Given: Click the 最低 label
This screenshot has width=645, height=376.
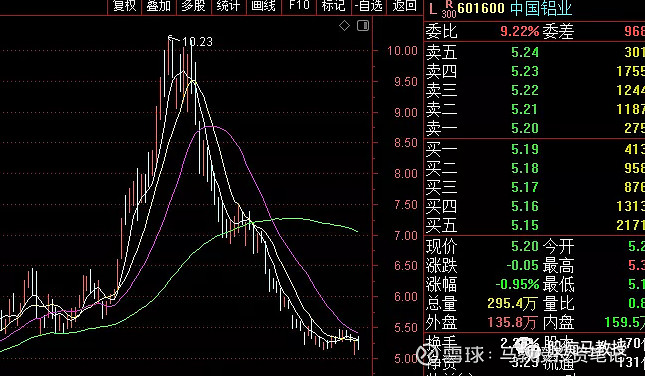Looking at the screenshot, I should tap(558, 285).
